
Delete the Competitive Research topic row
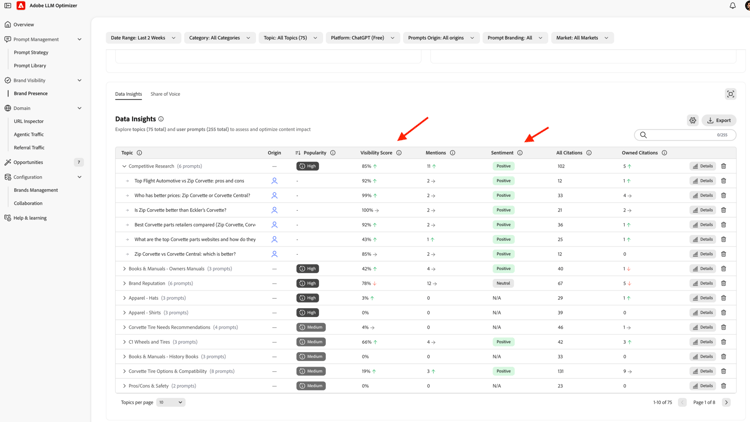723,167
